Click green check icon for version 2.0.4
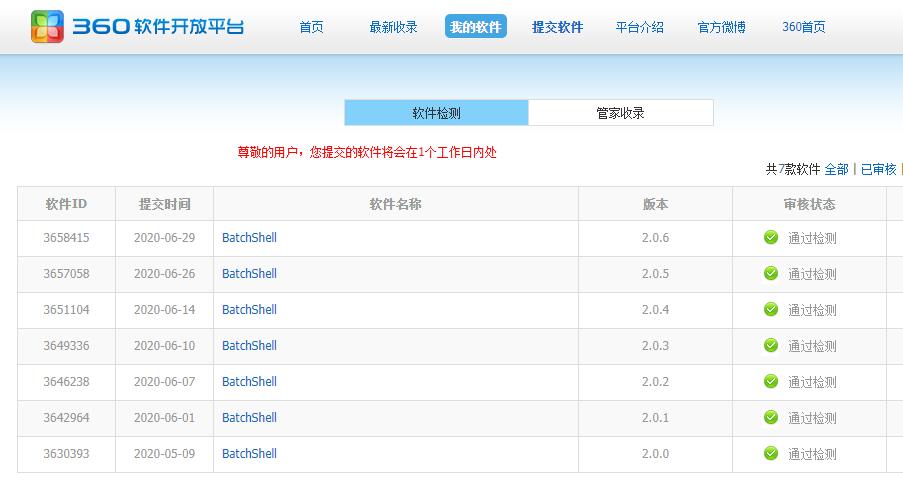 771,309
